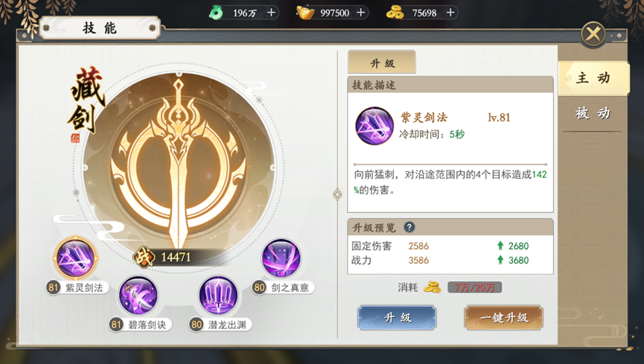Click the diamond handle on panel divider
Image resolution: width=644 pixels, height=364 pixels.
tap(337, 194)
